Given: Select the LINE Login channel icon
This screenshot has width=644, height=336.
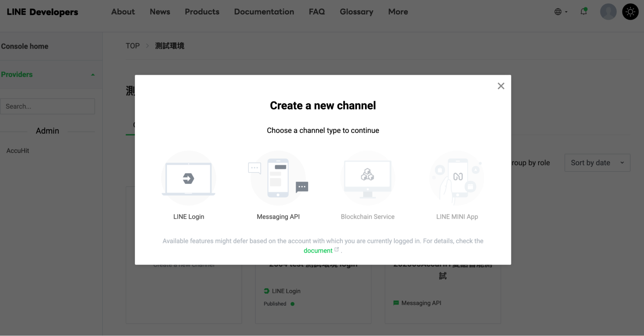Looking at the screenshot, I should (x=188, y=178).
